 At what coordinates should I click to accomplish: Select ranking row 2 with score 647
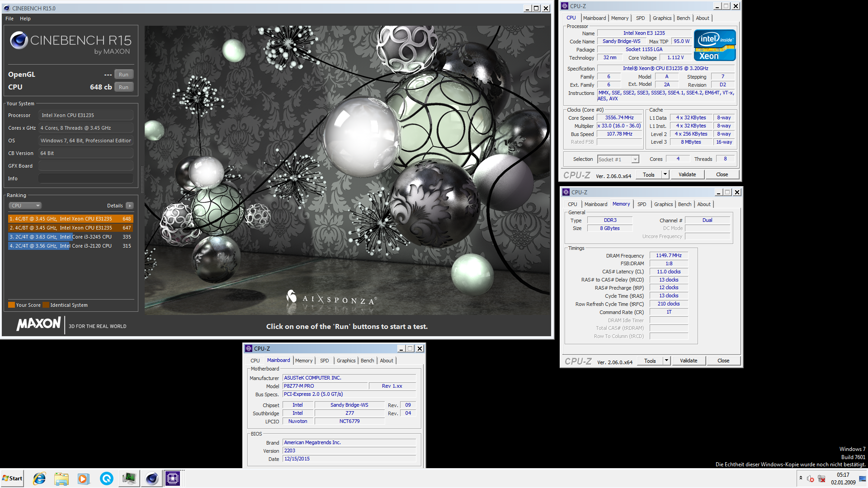[71, 228]
